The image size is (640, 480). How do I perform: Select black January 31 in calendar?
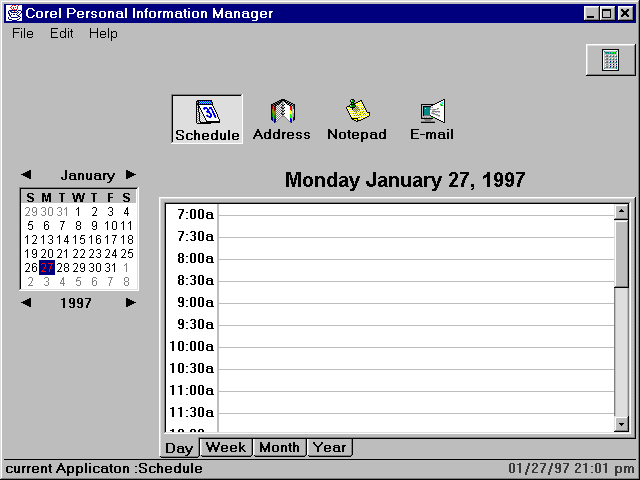111,268
